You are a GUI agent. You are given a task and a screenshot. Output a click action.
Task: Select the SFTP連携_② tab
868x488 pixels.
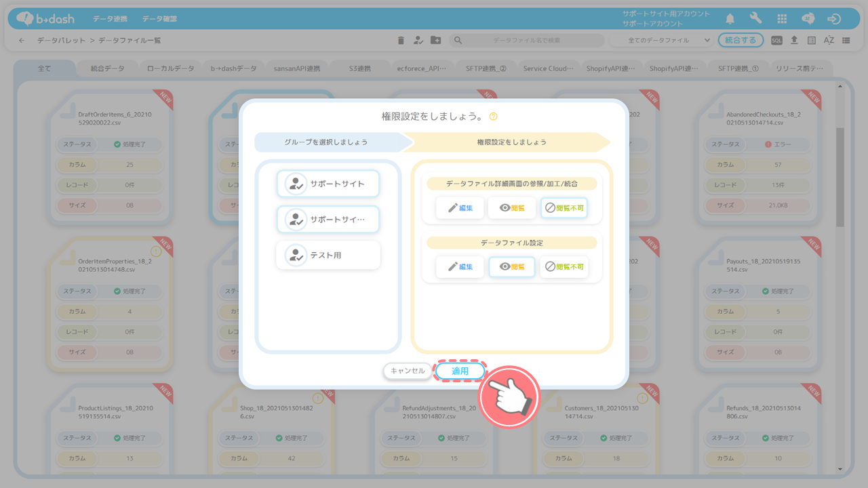486,68
